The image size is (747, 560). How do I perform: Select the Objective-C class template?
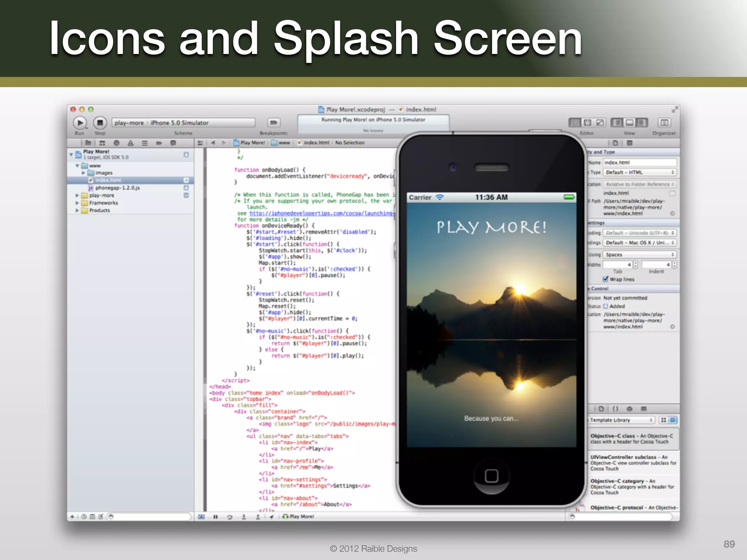click(x=634, y=439)
